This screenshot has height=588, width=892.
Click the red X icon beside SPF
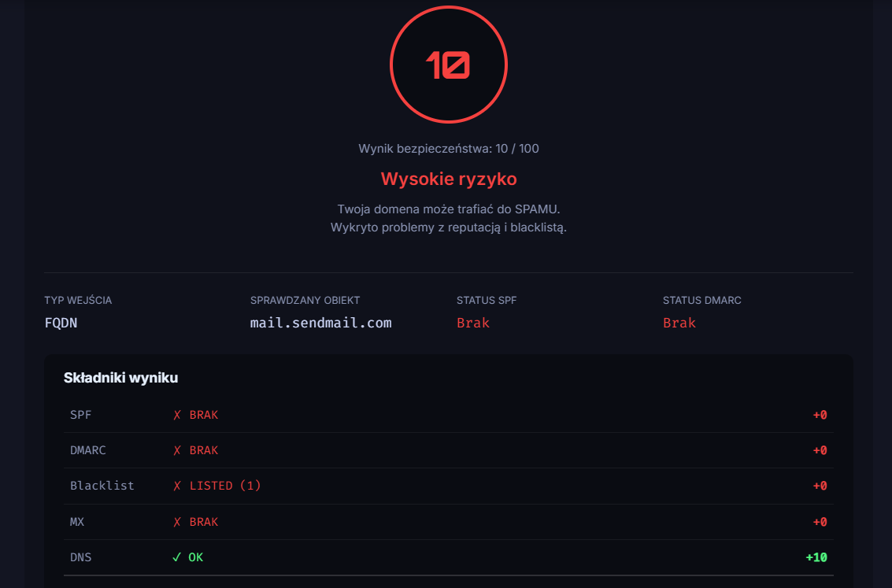176,414
